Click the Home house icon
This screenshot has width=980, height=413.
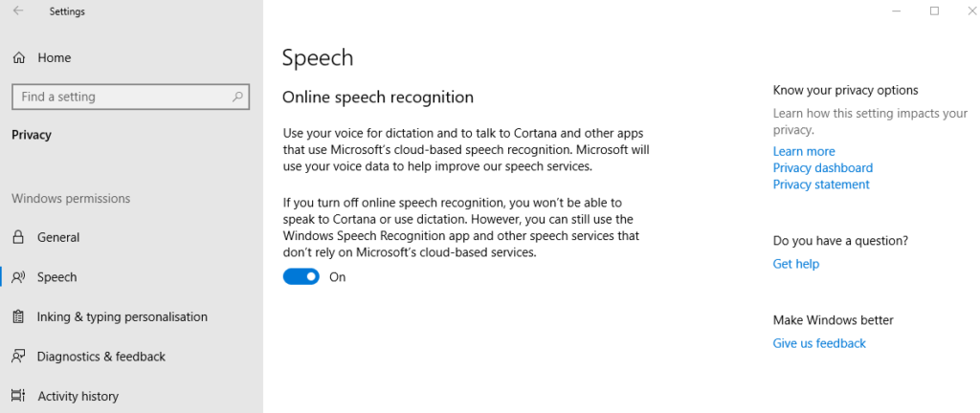point(19,58)
